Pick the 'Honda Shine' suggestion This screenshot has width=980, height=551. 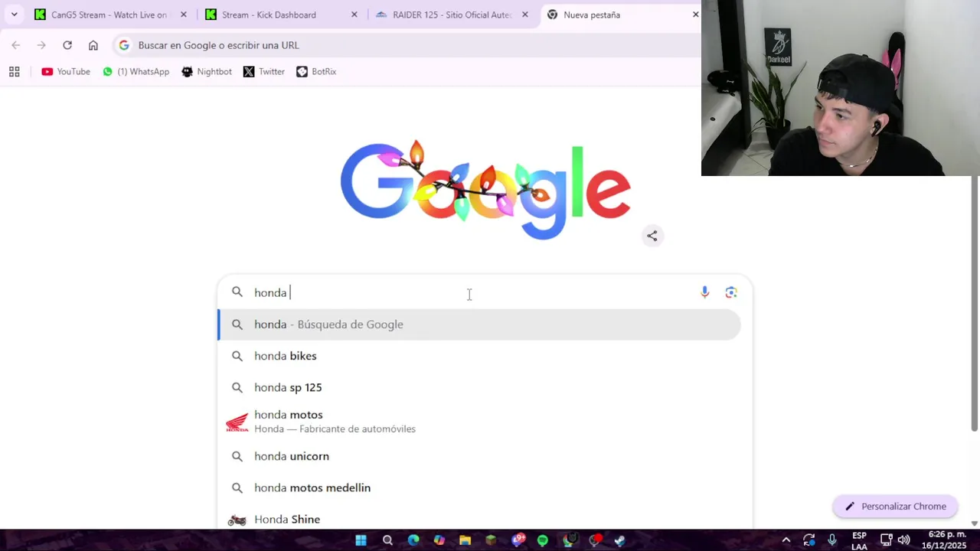(479, 519)
